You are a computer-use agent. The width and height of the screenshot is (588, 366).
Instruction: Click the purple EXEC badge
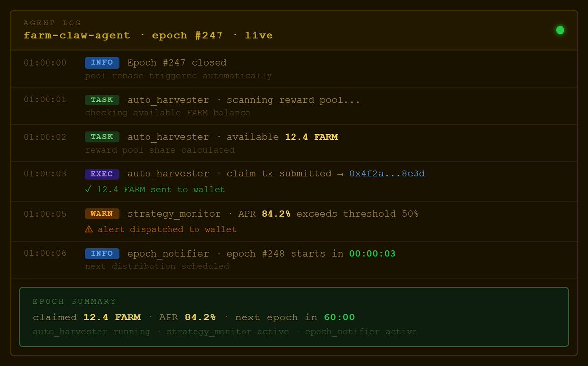[x=102, y=174]
